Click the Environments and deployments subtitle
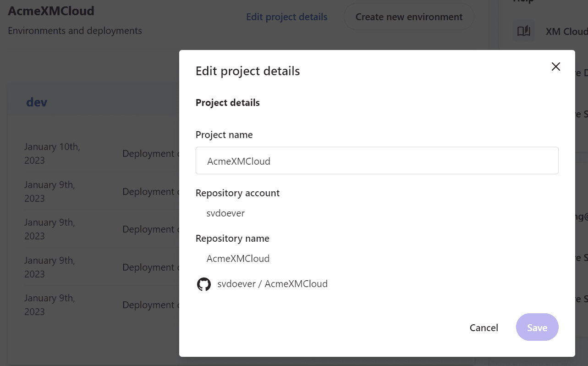This screenshot has width=588, height=366. [75, 31]
